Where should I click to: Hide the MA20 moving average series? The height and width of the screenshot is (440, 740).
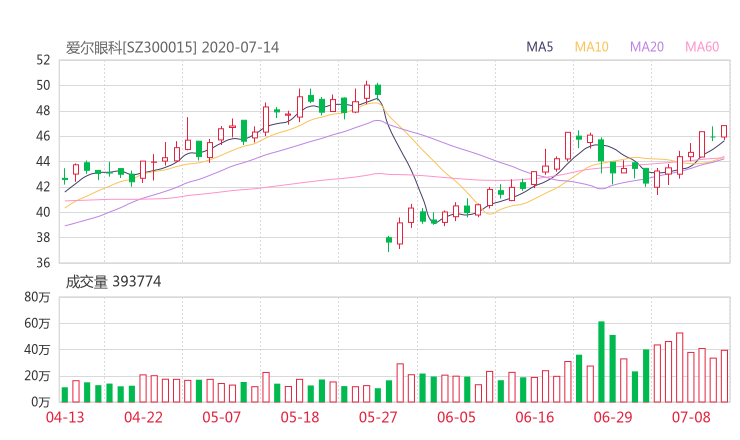click(646, 47)
